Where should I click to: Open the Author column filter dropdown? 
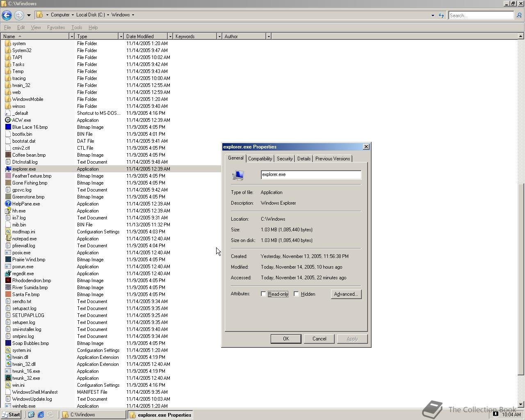(x=269, y=37)
